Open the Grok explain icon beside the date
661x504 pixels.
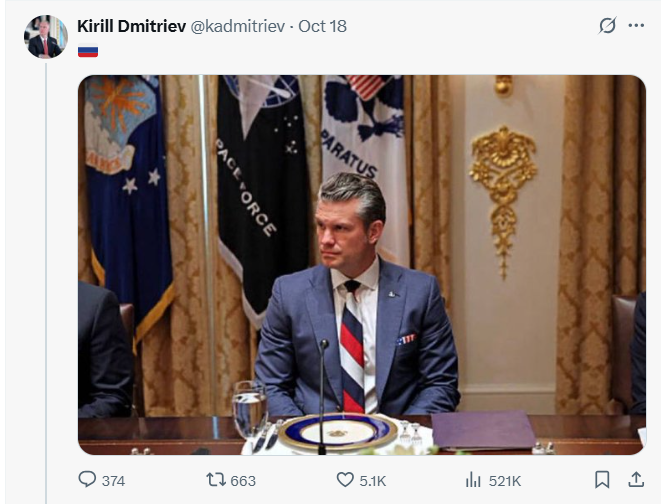coord(607,26)
